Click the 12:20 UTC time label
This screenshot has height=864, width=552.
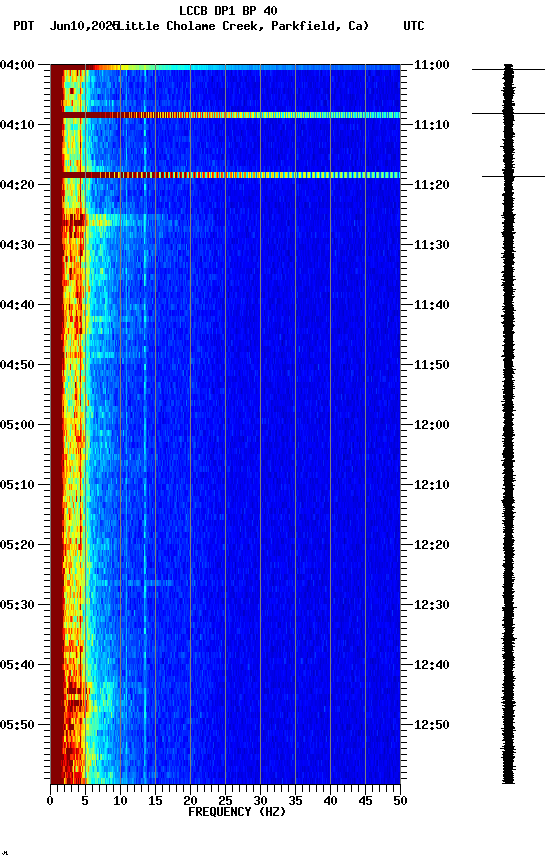[431, 545]
